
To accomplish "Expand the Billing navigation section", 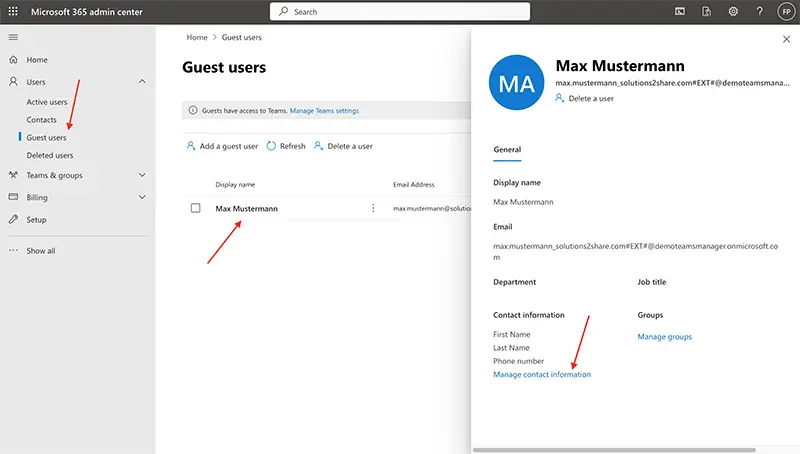I will pyautogui.click(x=142, y=198).
